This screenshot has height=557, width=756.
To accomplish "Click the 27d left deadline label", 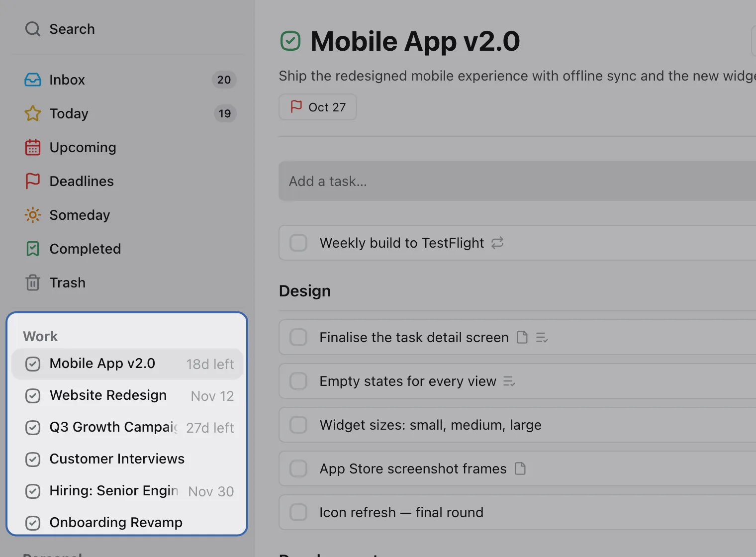I will (210, 428).
